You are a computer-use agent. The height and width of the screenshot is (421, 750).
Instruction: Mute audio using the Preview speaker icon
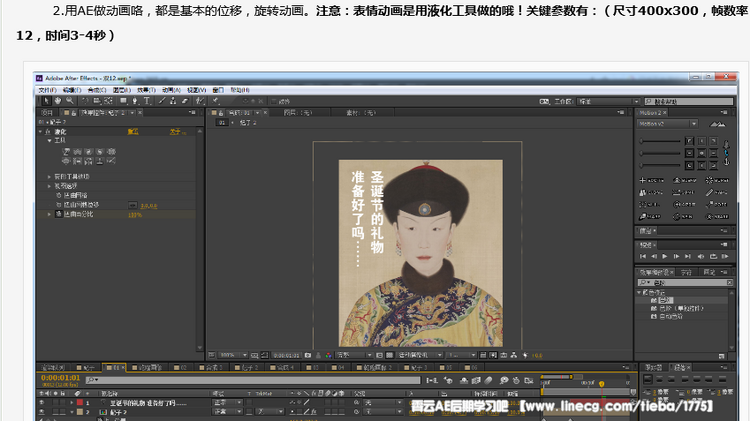click(x=701, y=256)
